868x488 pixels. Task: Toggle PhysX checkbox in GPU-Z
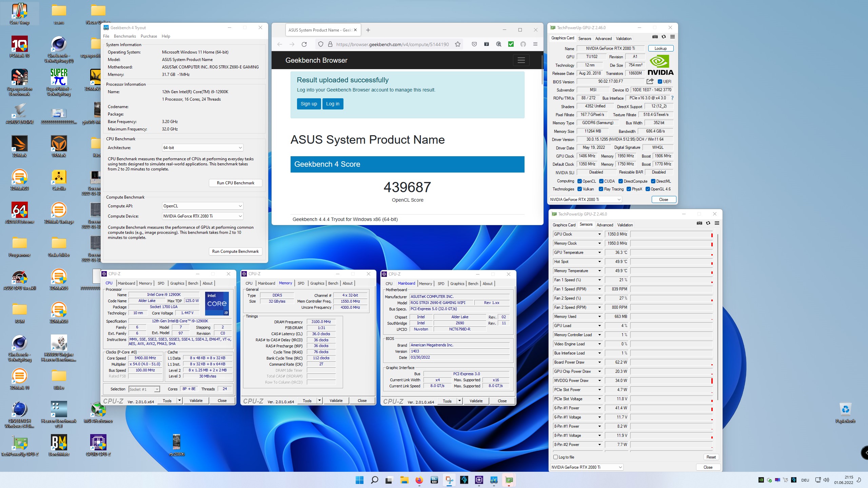click(629, 189)
